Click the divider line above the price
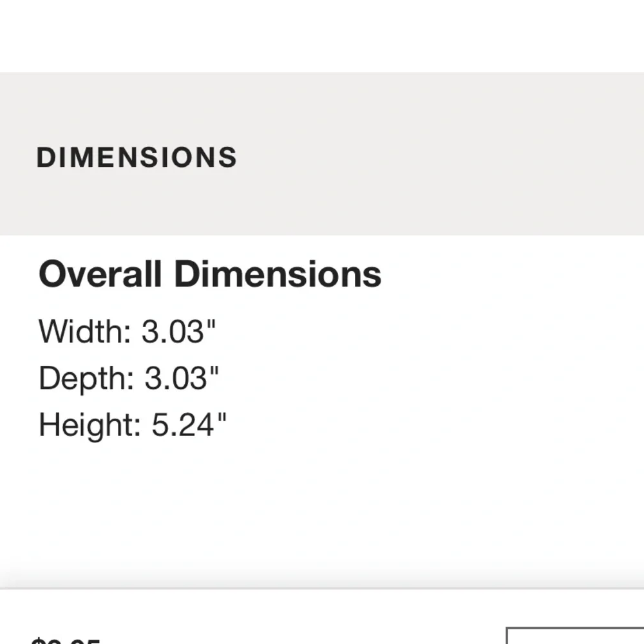Image resolution: width=644 pixels, height=644 pixels. (x=322, y=589)
